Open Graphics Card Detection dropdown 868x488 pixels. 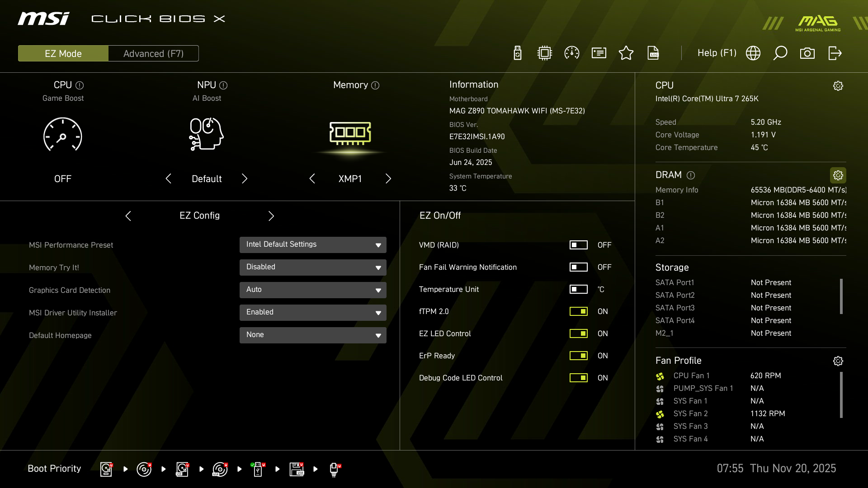point(313,290)
